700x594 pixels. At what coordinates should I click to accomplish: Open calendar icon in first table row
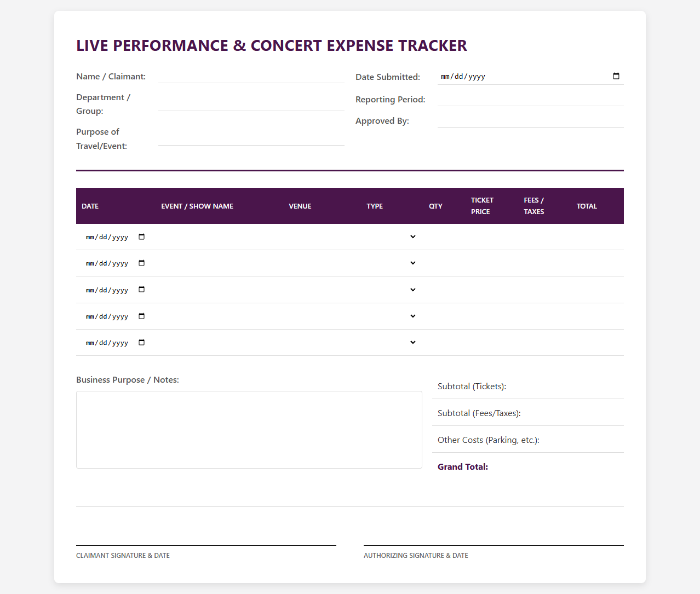click(142, 237)
